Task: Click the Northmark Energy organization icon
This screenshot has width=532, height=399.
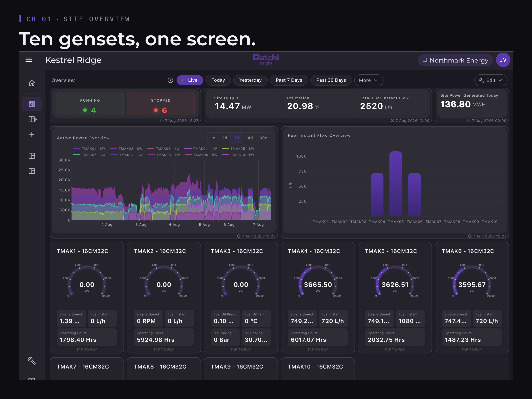Action: point(425,60)
